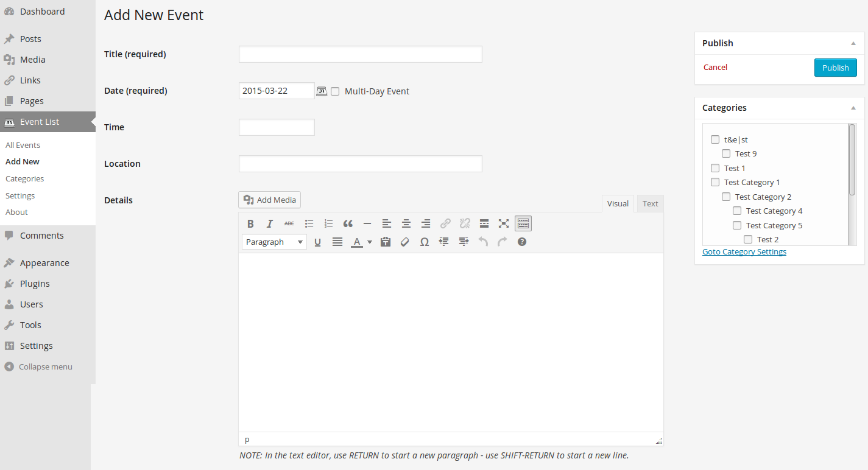Follow the Goto Category Settings link
The width and height of the screenshot is (868, 470).
[x=744, y=251]
